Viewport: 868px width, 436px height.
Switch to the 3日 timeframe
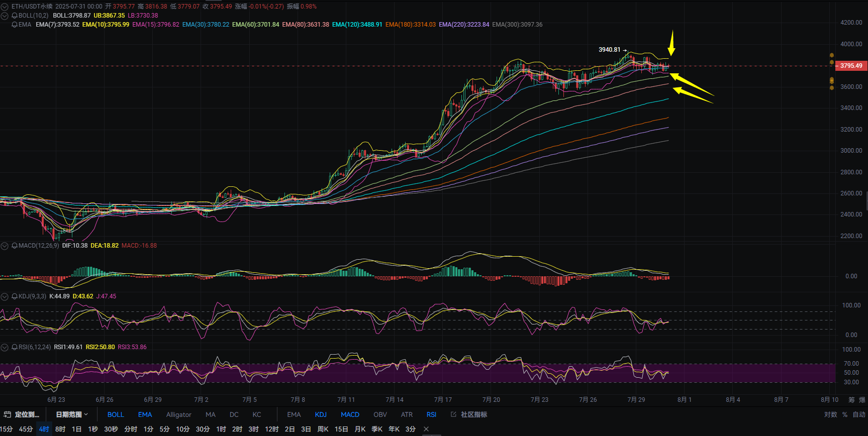pos(306,429)
